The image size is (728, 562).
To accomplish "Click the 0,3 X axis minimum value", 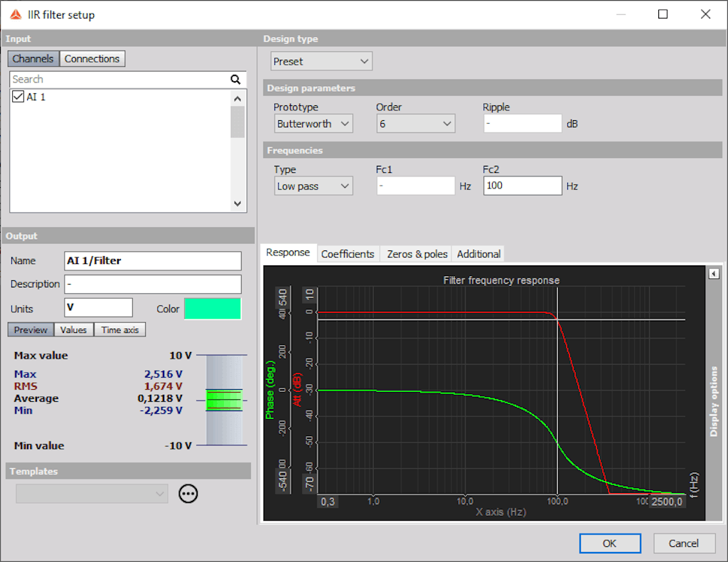I will pos(328,502).
